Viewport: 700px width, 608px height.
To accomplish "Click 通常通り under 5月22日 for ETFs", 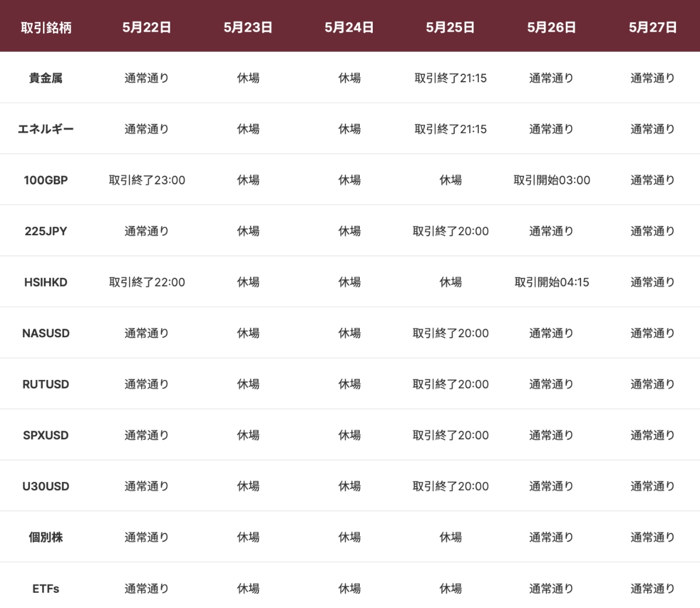I will pyautogui.click(x=147, y=589).
